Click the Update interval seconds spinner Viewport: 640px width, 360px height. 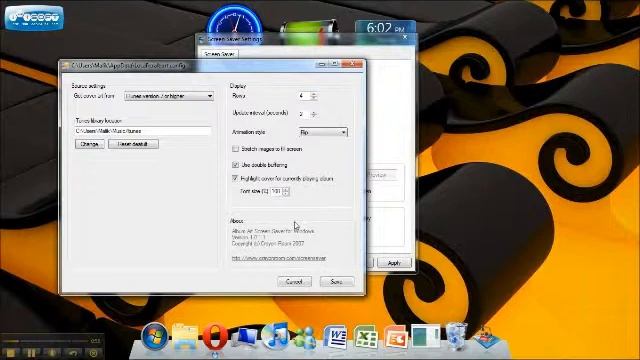(x=313, y=114)
